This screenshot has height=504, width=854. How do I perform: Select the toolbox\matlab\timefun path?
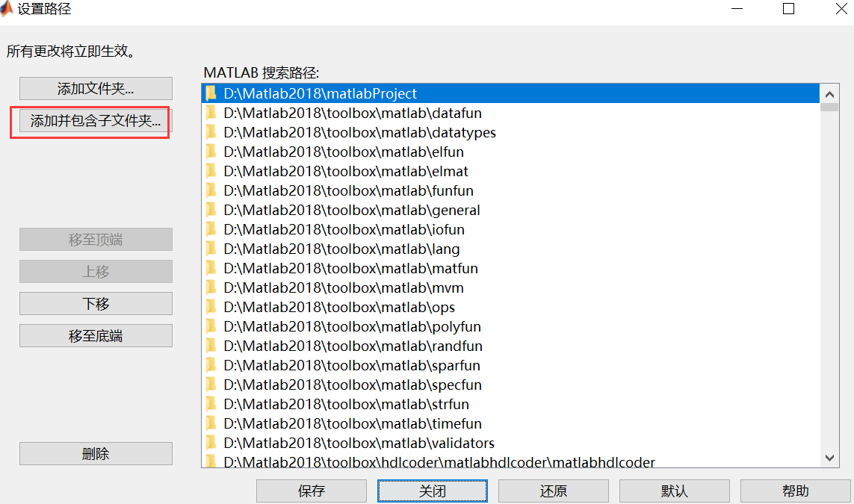[x=510, y=423]
